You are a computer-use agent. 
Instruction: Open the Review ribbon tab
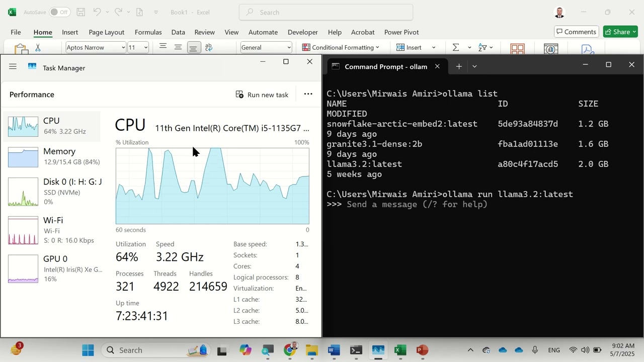click(x=204, y=32)
